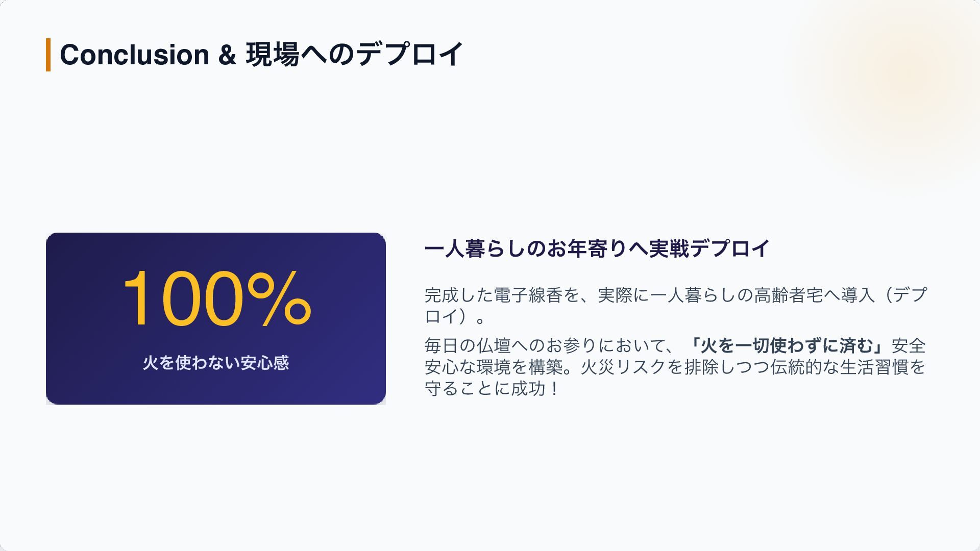Select "安心な環境を構築" in the paragraph
The image size is (980, 551).
click(494, 367)
